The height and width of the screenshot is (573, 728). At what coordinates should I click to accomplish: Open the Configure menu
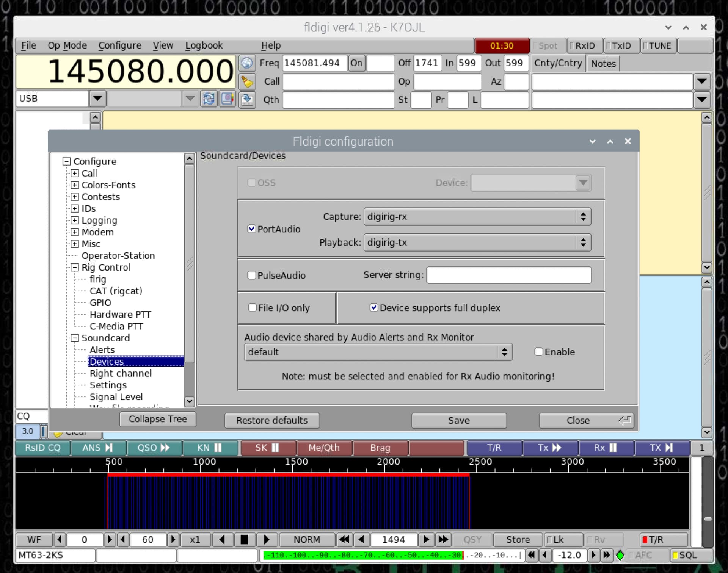point(120,45)
